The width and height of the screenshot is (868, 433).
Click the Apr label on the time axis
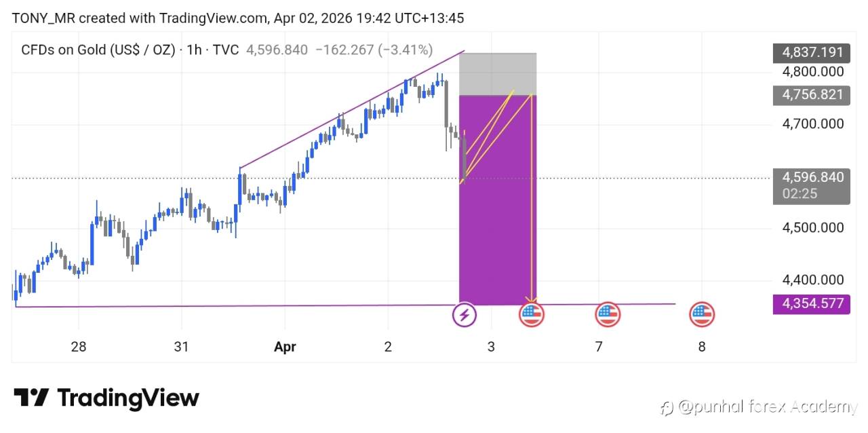[x=285, y=347]
